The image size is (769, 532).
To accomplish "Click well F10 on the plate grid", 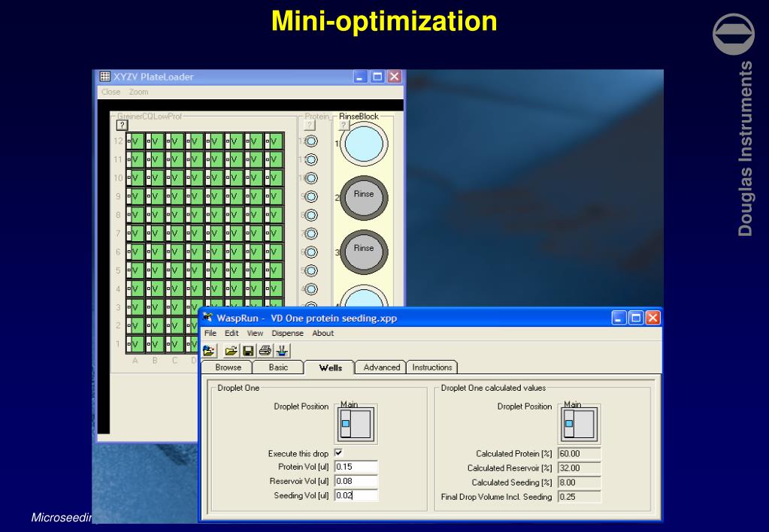I will coord(235,179).
